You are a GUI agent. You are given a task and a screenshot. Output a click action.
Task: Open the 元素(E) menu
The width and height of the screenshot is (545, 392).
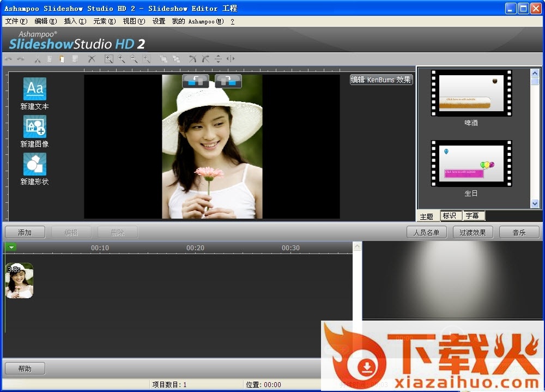point(104,21)
